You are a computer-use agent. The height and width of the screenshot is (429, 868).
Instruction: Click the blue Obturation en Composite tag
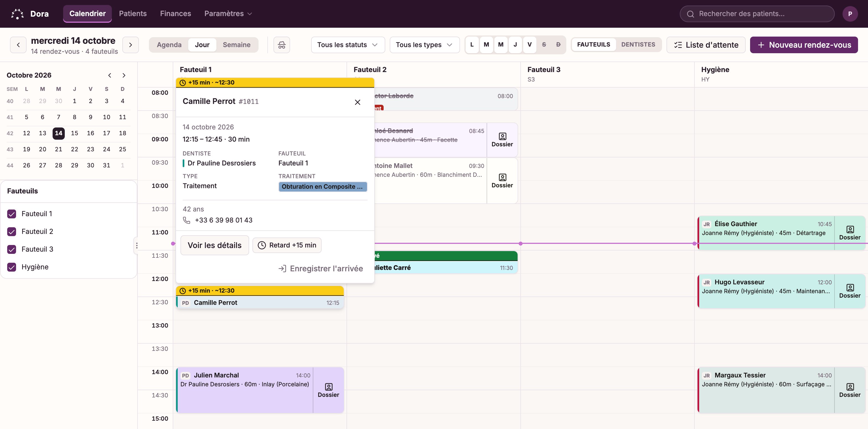pos(322,187)
